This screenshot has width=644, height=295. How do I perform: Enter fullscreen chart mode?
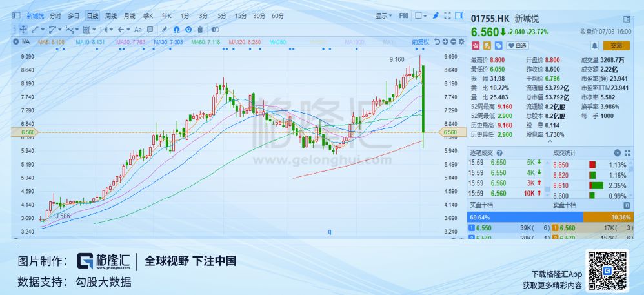[x=448, y=16]
